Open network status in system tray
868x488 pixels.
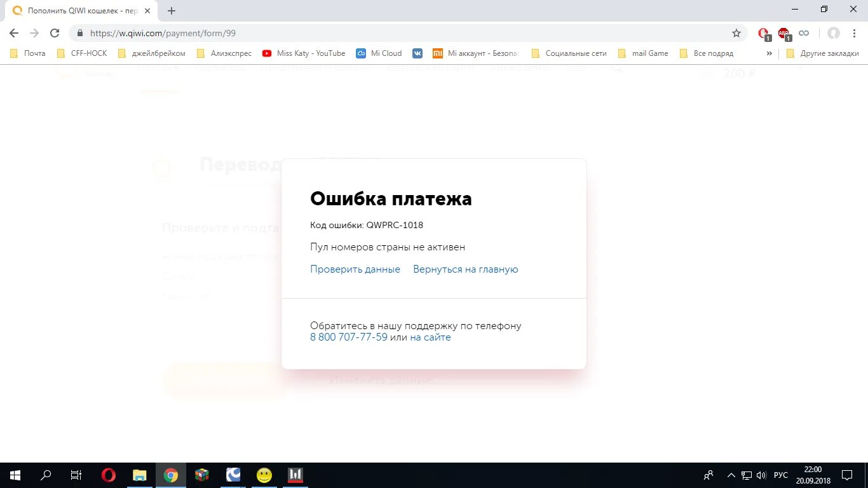tap(747, 475)
